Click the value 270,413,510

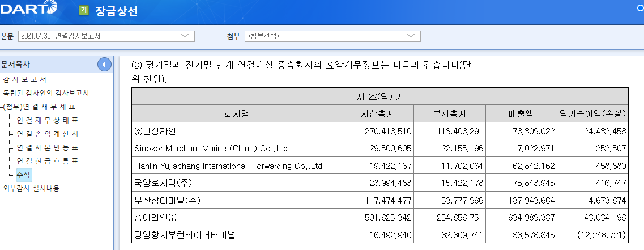(388, 131)
